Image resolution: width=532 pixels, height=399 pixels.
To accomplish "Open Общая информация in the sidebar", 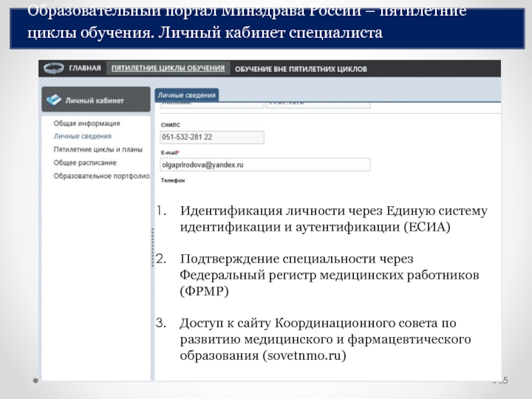I will click(86, 123).
